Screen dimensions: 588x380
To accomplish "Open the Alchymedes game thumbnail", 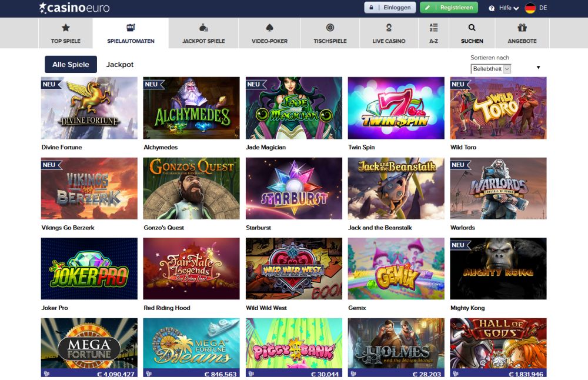I will [191, 108].
